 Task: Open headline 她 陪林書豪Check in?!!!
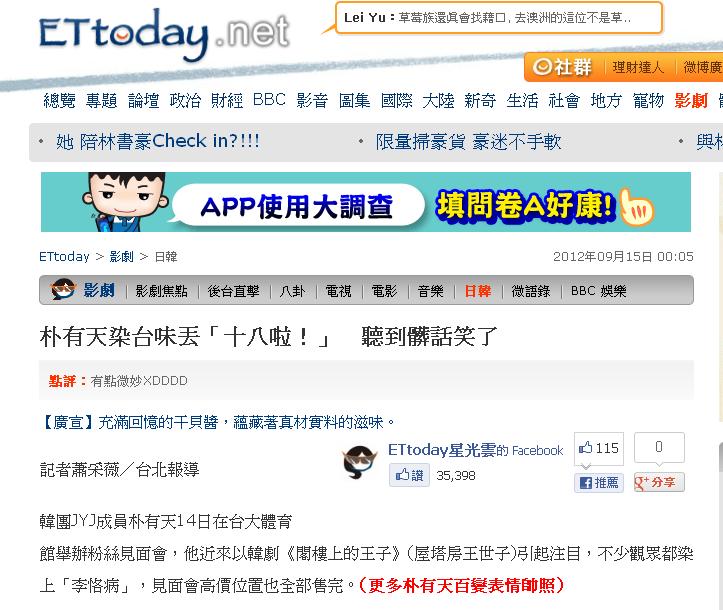pyautogui.click(x=158, y=142)
